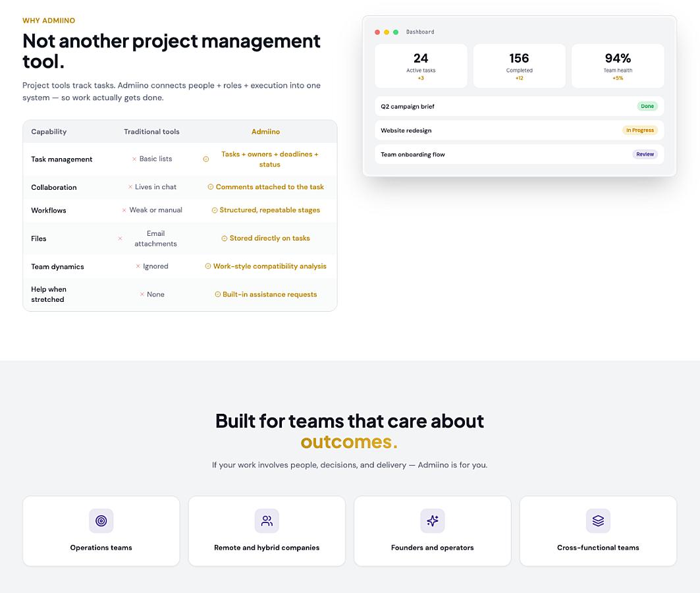Click the Cross-functional teams label
This screenshot has width=700, height=593.
click(x=598, y=548)
